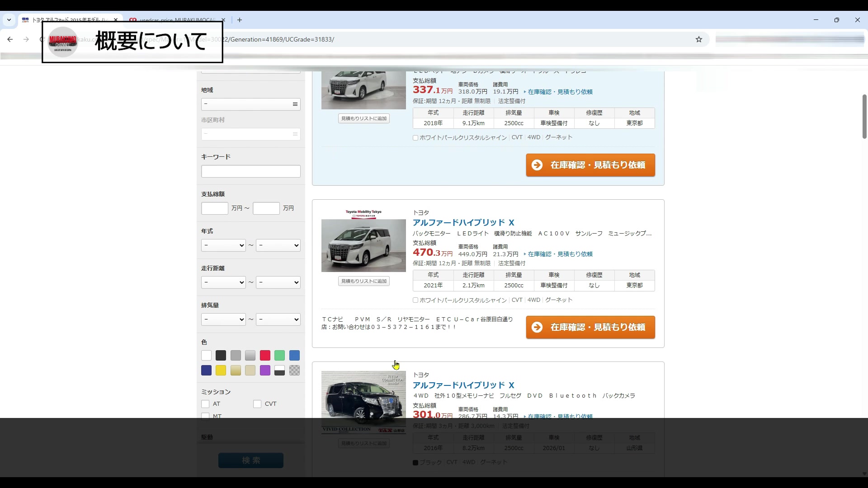Check the CVT transmission checkbox
868x488 pixels.
[x=257, y=404]
